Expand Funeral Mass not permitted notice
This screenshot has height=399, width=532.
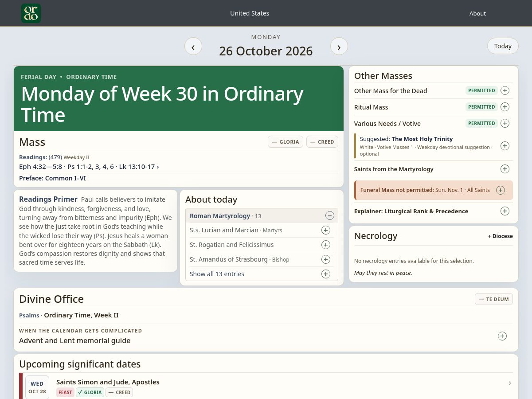click(501, 190)
